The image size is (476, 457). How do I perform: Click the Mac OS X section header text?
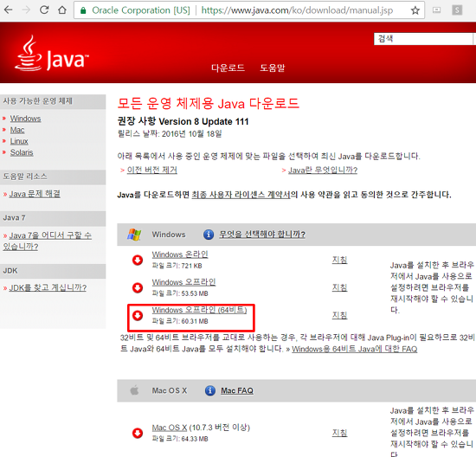(170, 390)
